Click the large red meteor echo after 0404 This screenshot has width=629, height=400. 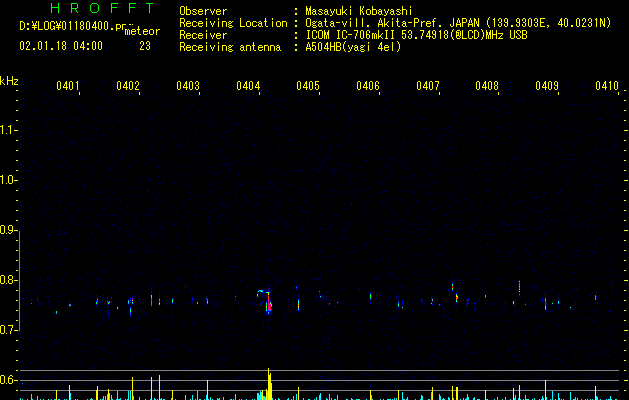point(269,304)
